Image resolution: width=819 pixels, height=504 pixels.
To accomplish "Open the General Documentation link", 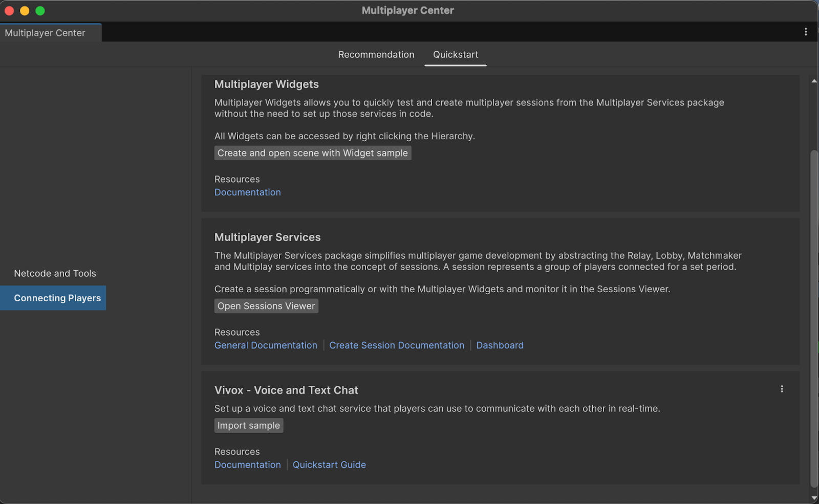I will 266,345.
